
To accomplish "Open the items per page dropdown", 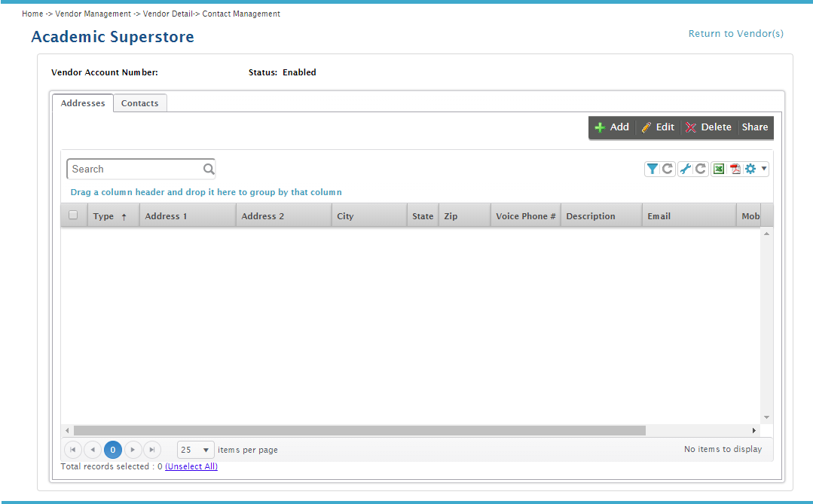I will (x=195, y=450).
